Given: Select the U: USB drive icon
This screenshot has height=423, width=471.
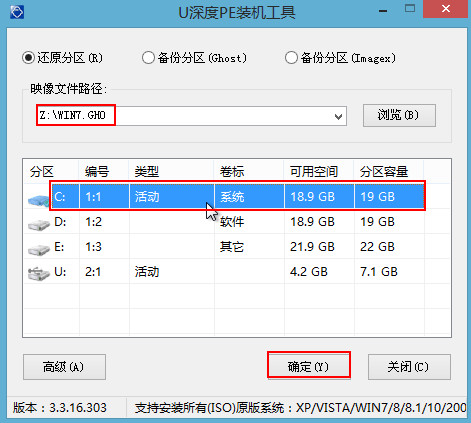Looking at the screenshot, I should click(39, 274).
